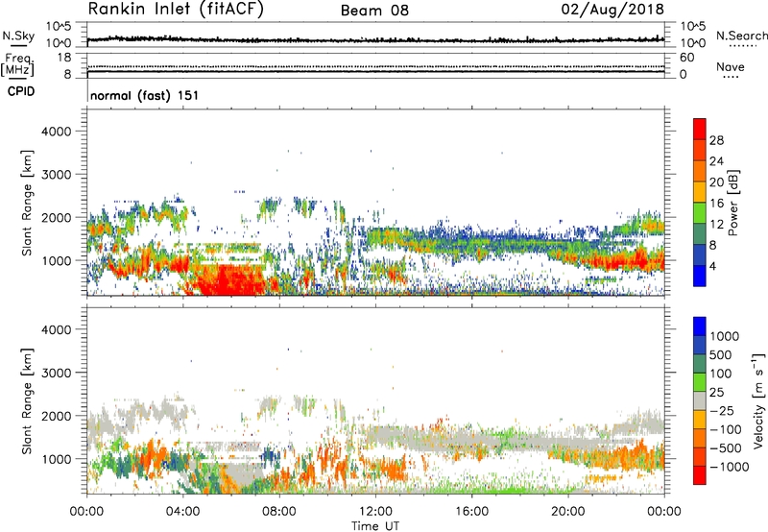Click the -500 tick on Velocity colorbar

click(724, 447)
